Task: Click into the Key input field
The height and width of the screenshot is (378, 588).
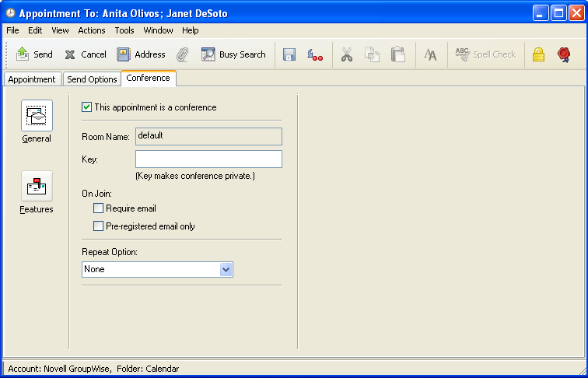Action: (208, 159)
